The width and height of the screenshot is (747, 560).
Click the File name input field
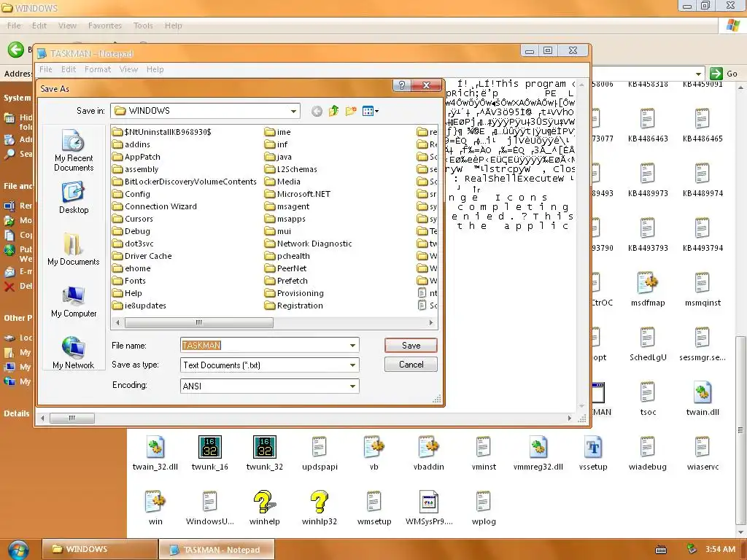(x=264, y=345)
